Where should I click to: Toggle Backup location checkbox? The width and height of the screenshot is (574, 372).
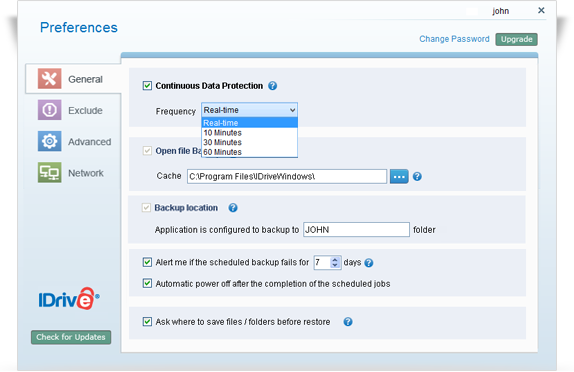point(146,208)
